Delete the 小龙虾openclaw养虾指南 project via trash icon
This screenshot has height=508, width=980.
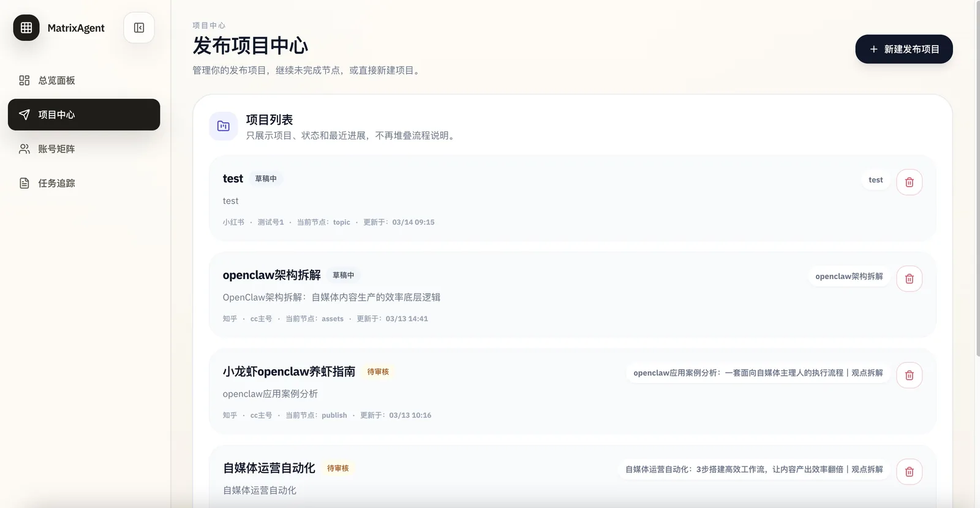[909, 375]
